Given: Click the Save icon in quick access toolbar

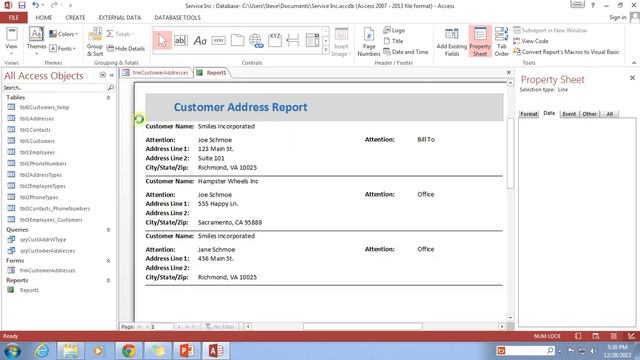Looking at the screenshot, I should 22,5.
